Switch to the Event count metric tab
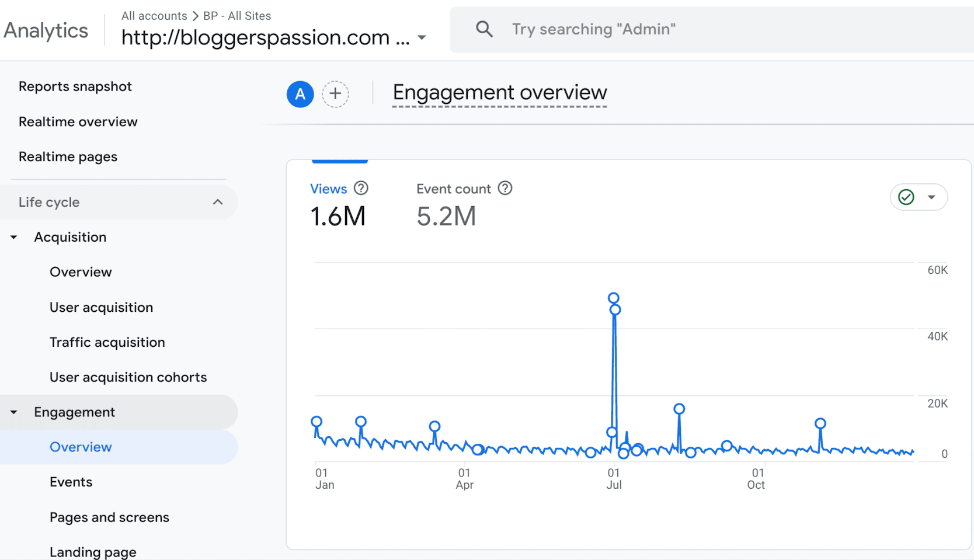 (x=453, y=189)
